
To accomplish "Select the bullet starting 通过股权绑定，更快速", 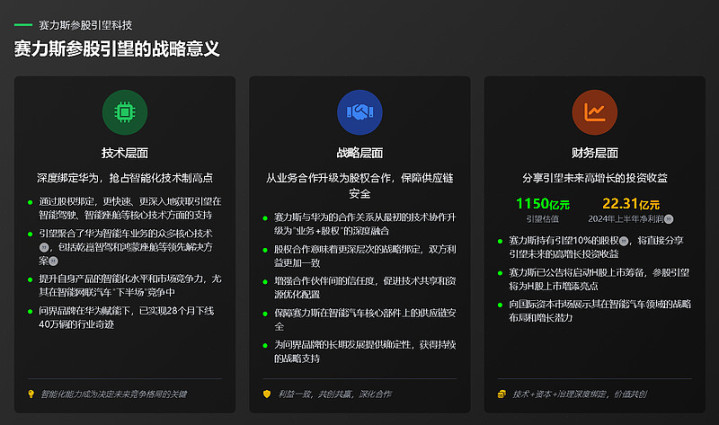I will (130, 208).
